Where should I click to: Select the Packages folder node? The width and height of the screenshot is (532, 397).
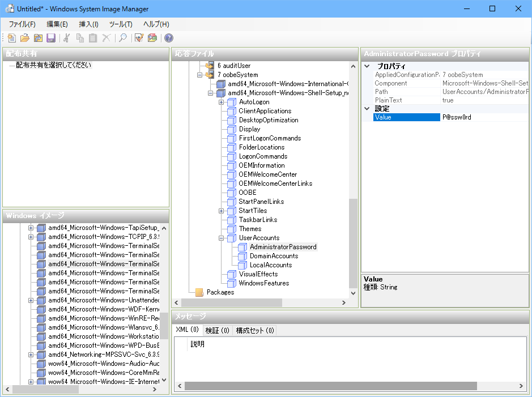220,292
